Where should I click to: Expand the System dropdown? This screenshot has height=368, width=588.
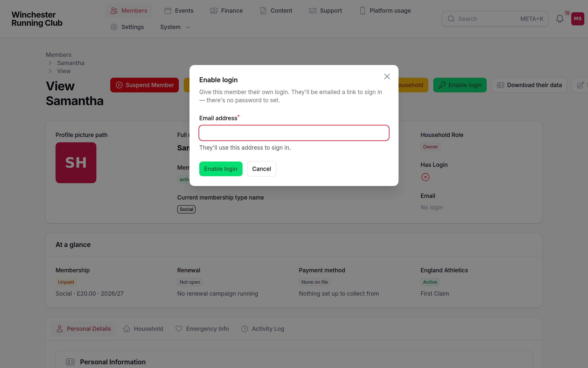coord(175,27)
